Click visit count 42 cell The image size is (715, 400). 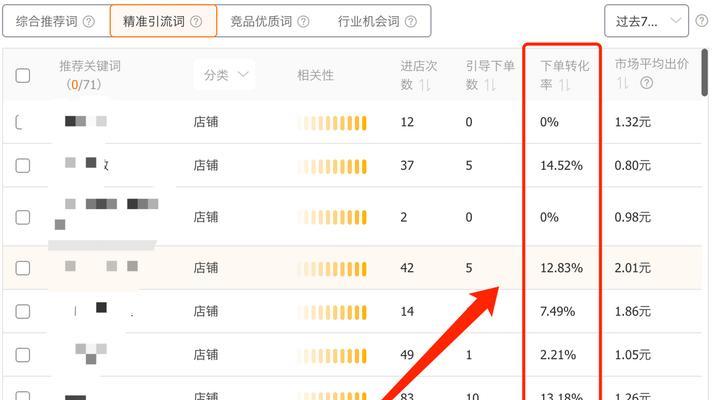tap(407, 268)
